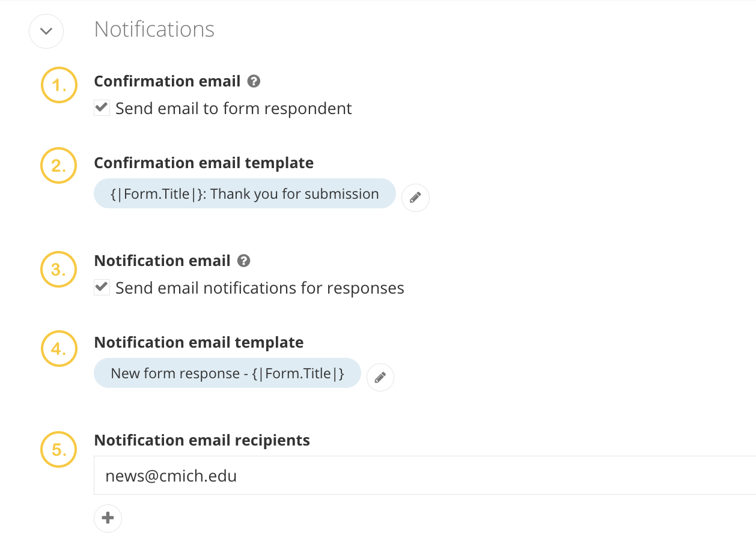This screenshot has width=756, height=556.
Task: Disable Send email notifications for responses
Action: tap(102, 287)
